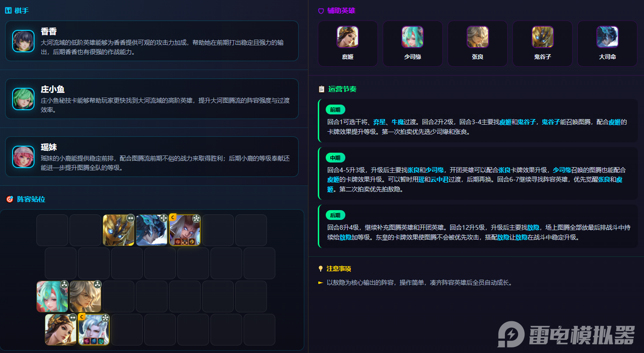Image resolution: width=644 pixels, height=353 pixels.
Task: Click the 运营节奏 section heading
Action: click(x=343, y=89)
